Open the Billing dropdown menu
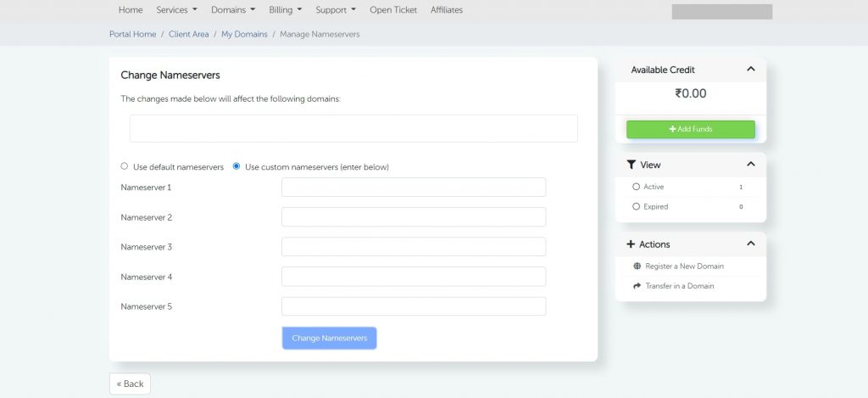This screenshot has height=398, width=868. click(x=286, y=10)
